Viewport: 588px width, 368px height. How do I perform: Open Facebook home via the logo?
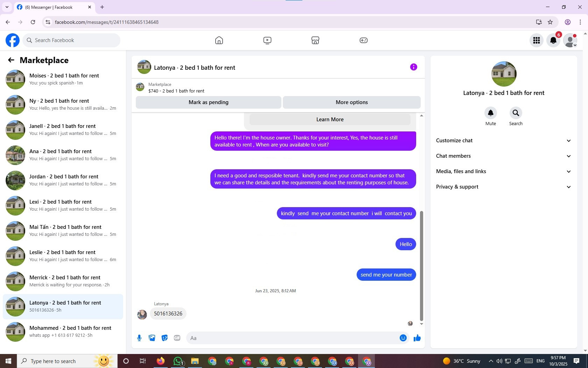coord(13,40)
